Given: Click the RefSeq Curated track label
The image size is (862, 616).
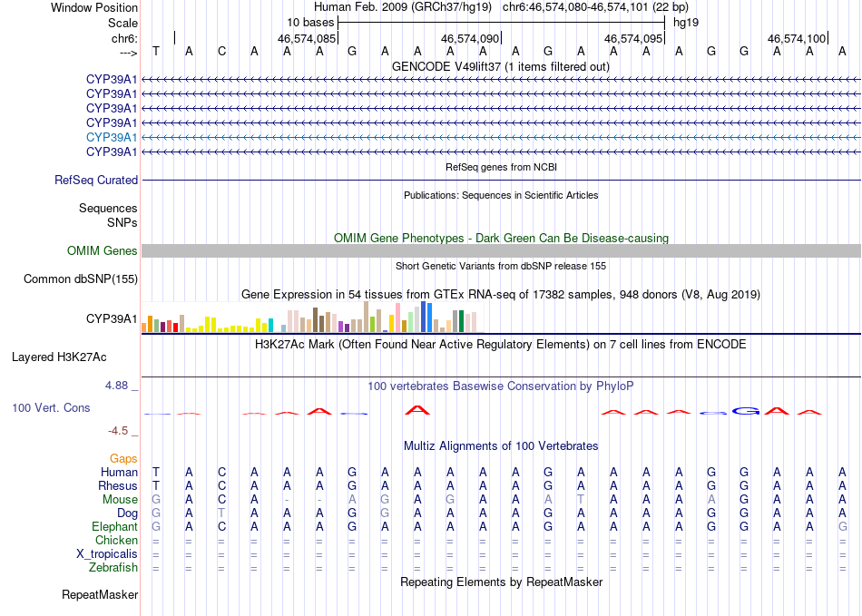Looking at the screenshot, I should (96, 180).
